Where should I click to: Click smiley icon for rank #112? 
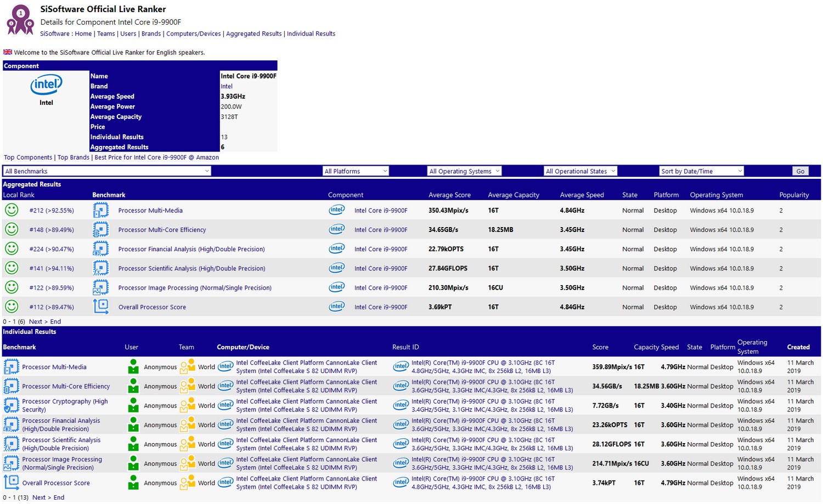[12, 307]
